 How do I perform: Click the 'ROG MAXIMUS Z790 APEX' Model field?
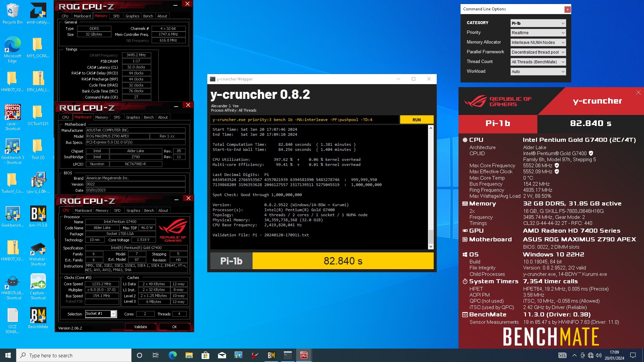point(117,136)
